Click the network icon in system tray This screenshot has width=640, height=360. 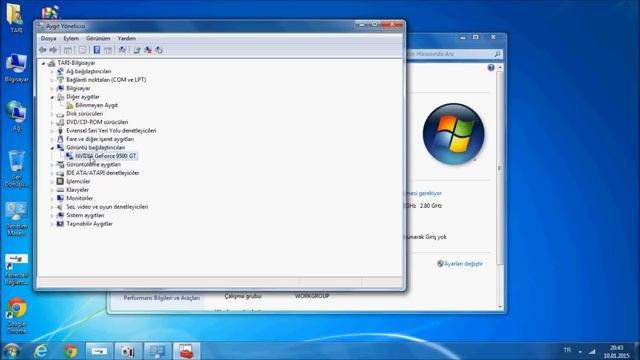pos(592,351)
